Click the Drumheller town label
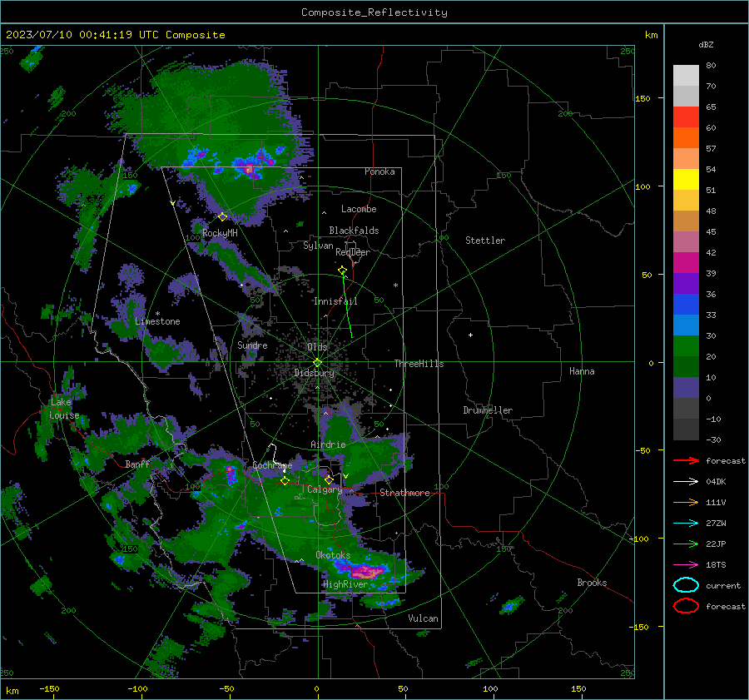This screenshot has height=700, width=749. pyautogui.click(x=488, y=410)
